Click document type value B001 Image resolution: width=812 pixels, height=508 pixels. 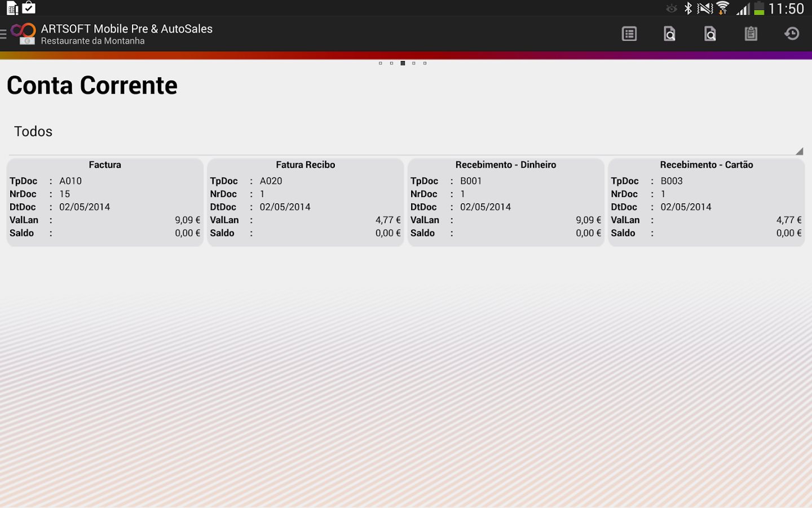pyautogui.click(x=471, y=181)
